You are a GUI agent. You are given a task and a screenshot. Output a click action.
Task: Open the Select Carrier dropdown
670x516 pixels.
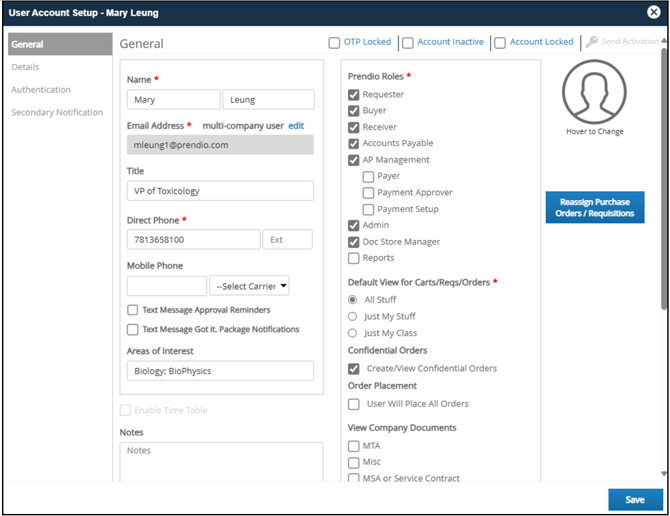tap(250, 286)
